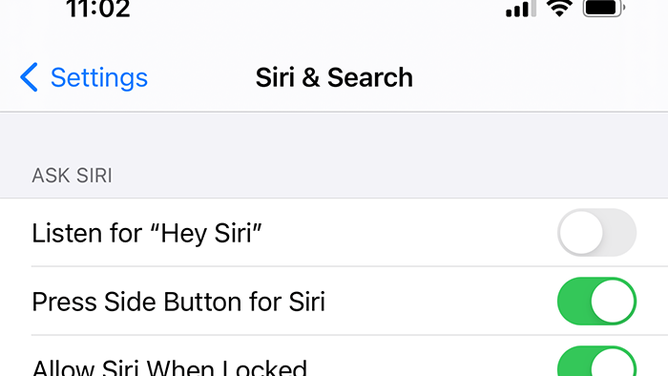
Task: Click the green track of Side Button switch
Action: 573,301
